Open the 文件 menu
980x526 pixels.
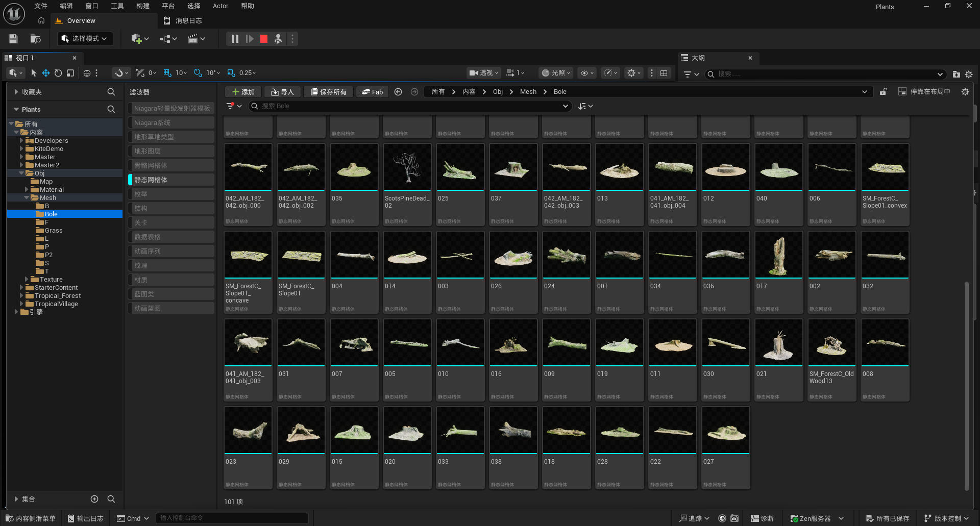click(x=41, y=6)
